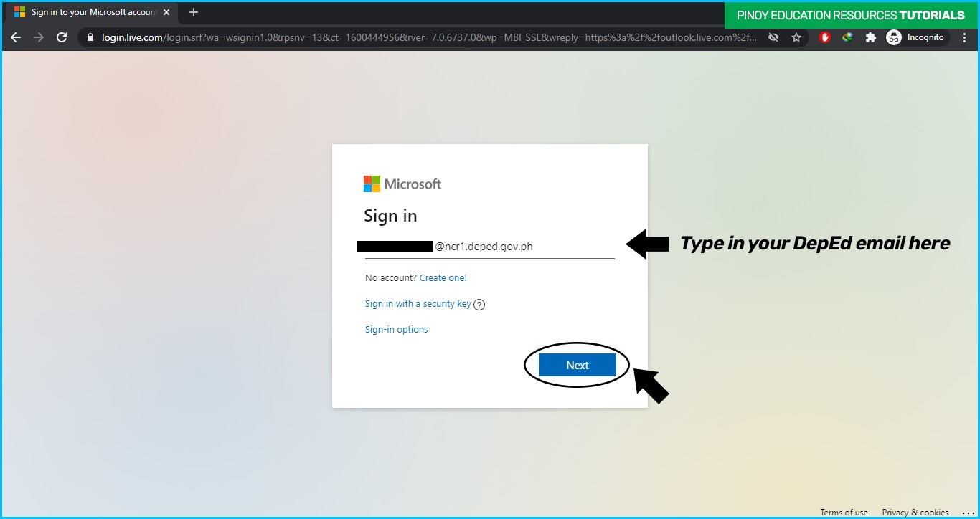Select the Sign in to your Microsoft account tab
Screen dimensions: 980x519
pos(91,12)
